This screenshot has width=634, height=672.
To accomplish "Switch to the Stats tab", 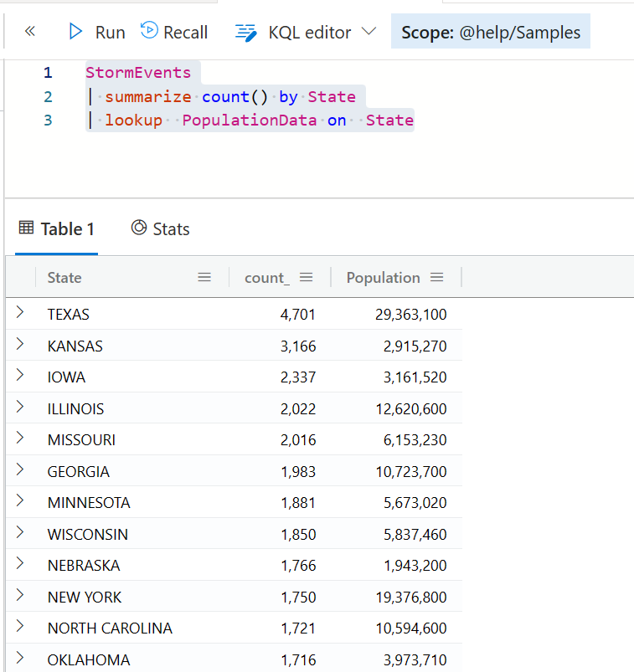I will pos(161,228).
